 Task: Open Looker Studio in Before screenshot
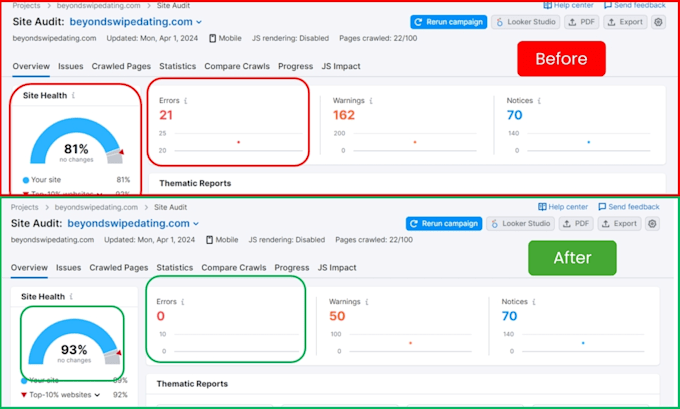click(526, 22)
